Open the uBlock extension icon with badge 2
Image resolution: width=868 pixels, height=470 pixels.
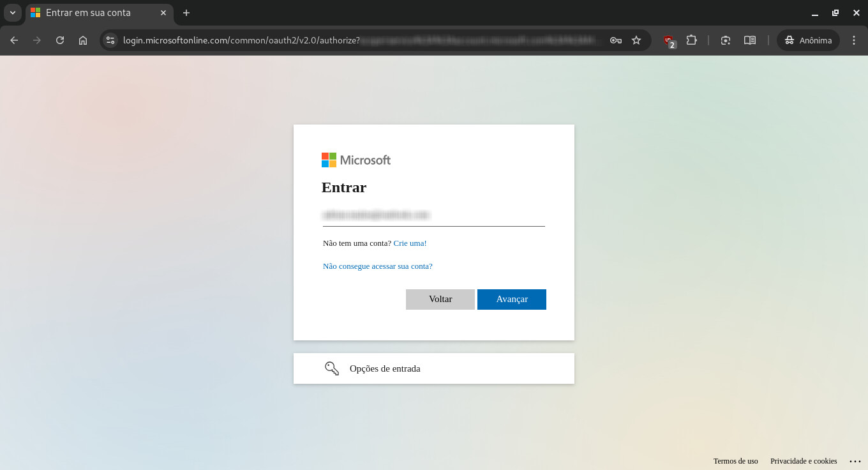click(x=669, y=41)
